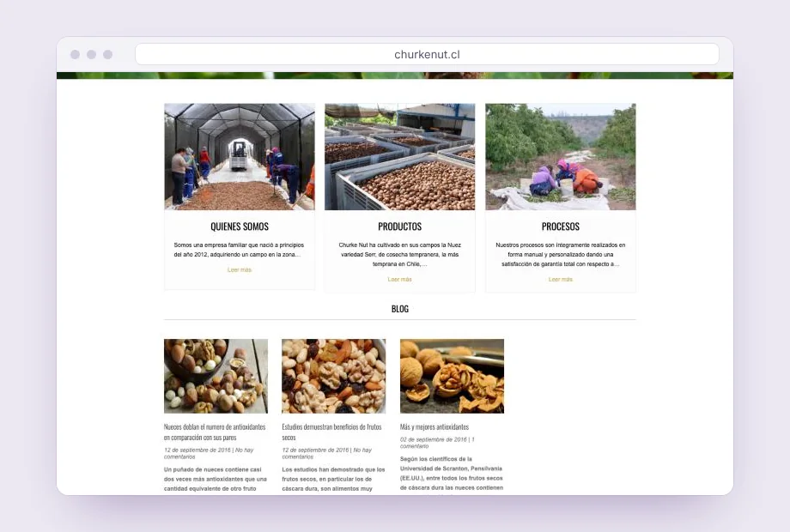Open the Procesos orchard workers photo

(560, 156)
